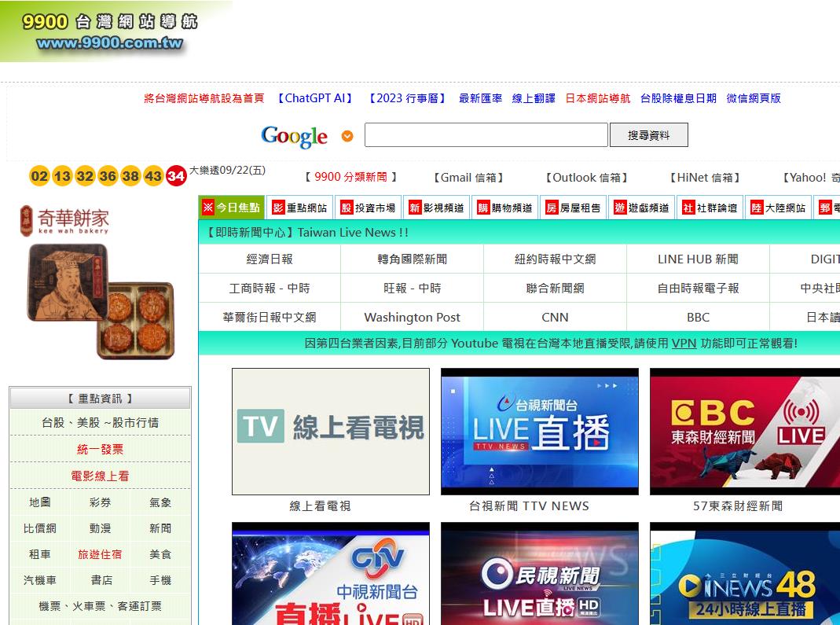Select the 重點網站 tab
Viewport: 840px width, 625px height.
[x=299, y=208]
